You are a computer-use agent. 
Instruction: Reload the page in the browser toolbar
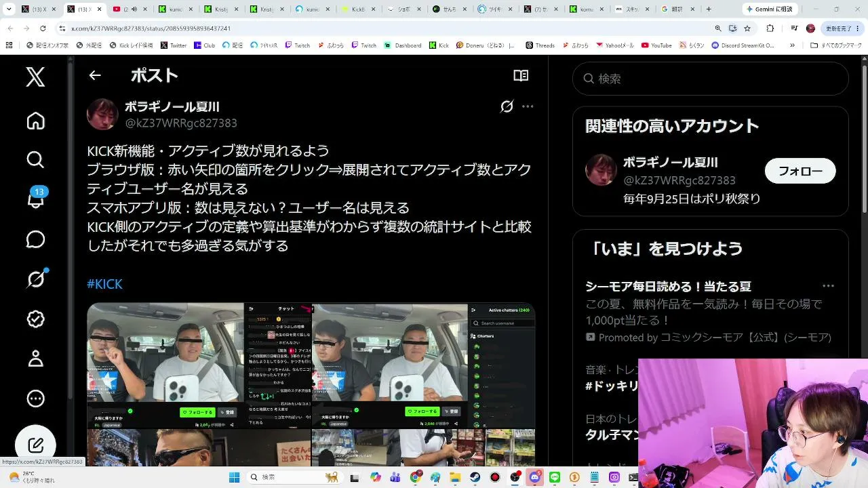click(x=43, y=28)
